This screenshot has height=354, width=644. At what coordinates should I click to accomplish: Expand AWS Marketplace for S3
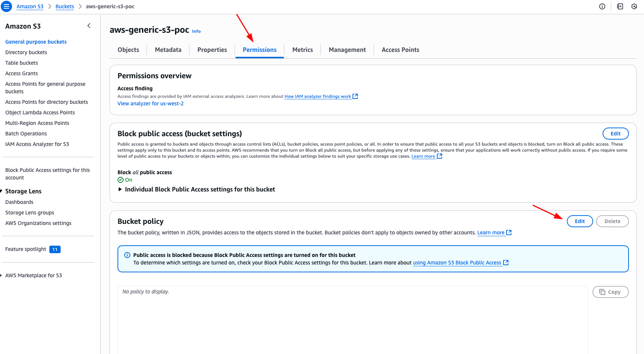[2, 275]
